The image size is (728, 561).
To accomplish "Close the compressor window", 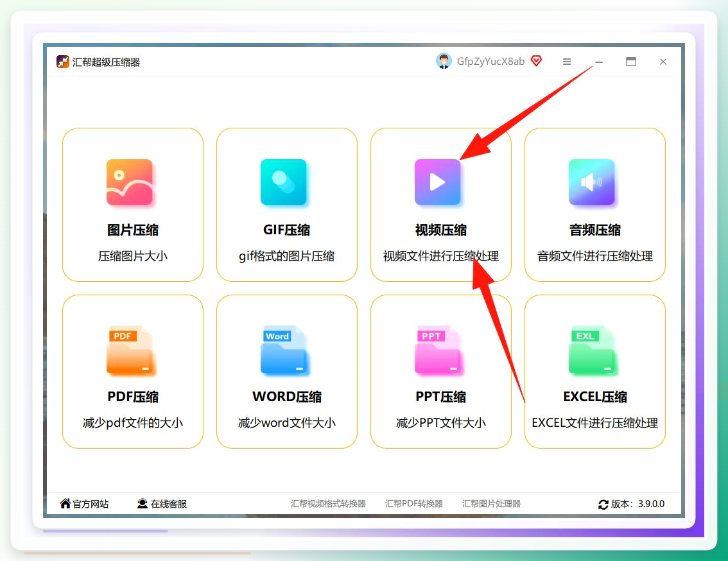I will (663, 62).
